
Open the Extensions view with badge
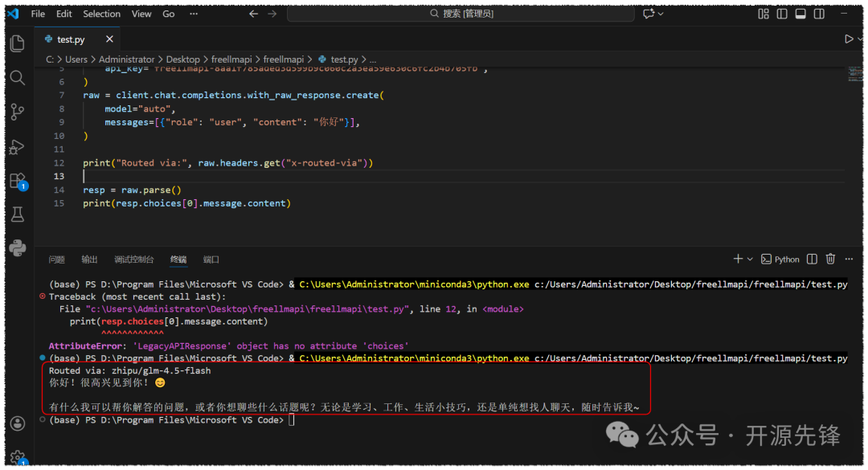click(18, 181)
